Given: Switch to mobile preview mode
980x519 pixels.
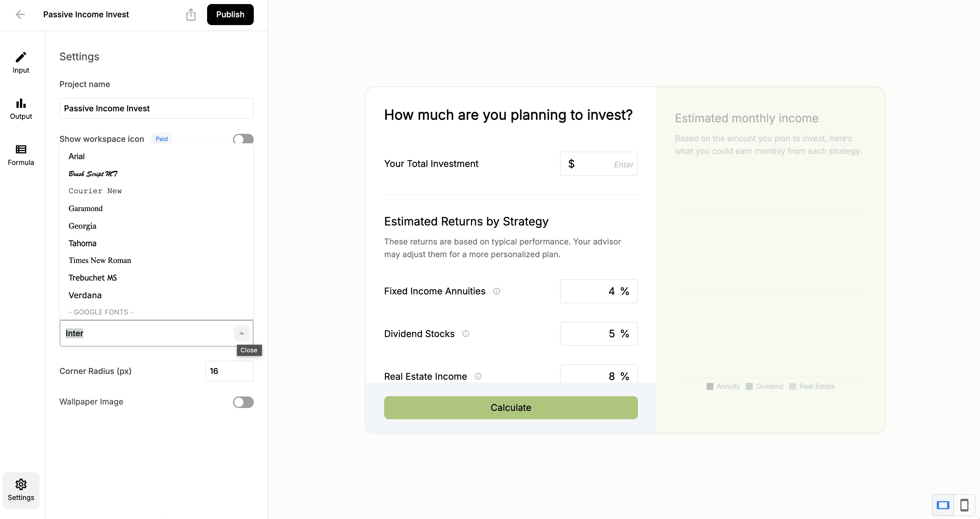Looking at the screenshot, I should click(964, 505).
